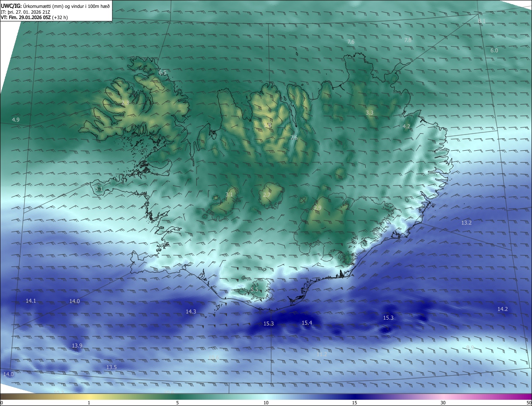532x406 pixels.
Task: Click the 6.0 value label
Action: (494, 50)
